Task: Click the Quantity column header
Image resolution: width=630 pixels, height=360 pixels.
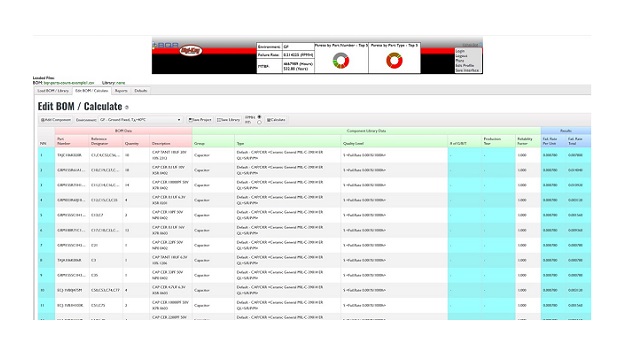Action: point(132,143)
